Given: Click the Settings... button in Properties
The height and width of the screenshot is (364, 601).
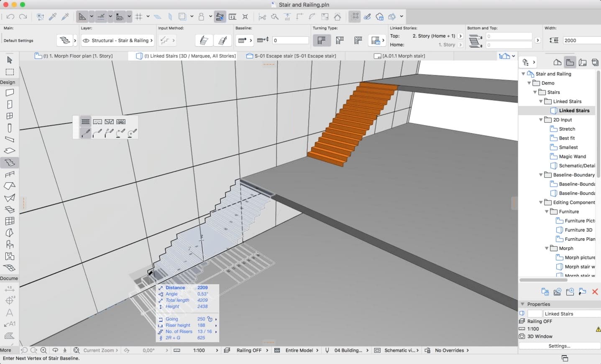Looking at the screenshot, I should point(559,346).
